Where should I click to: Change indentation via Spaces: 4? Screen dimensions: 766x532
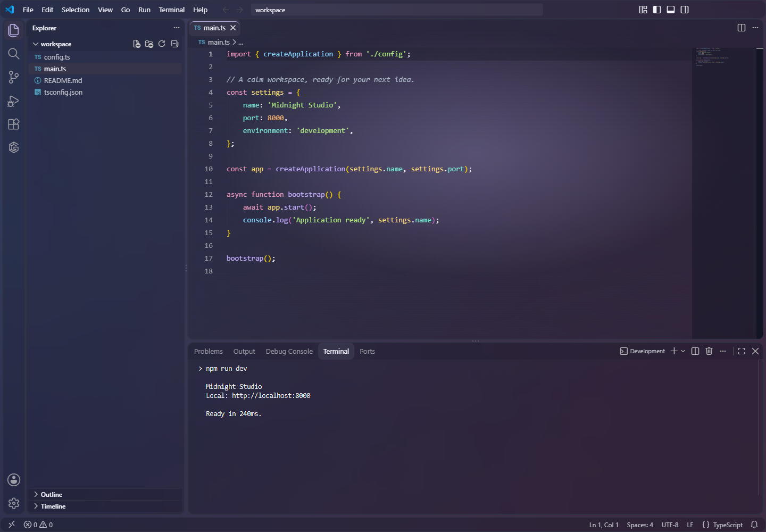(640, 525)
